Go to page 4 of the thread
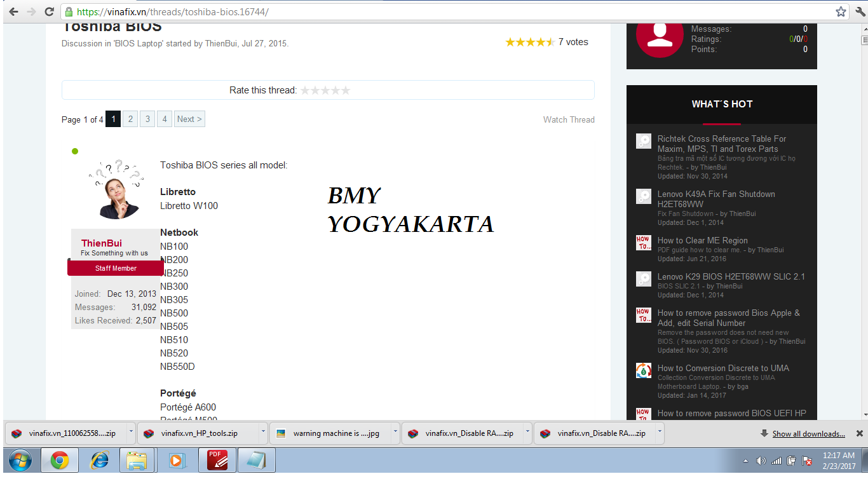Viewport: 868px width, 488px height. click(x=165, y=119)
